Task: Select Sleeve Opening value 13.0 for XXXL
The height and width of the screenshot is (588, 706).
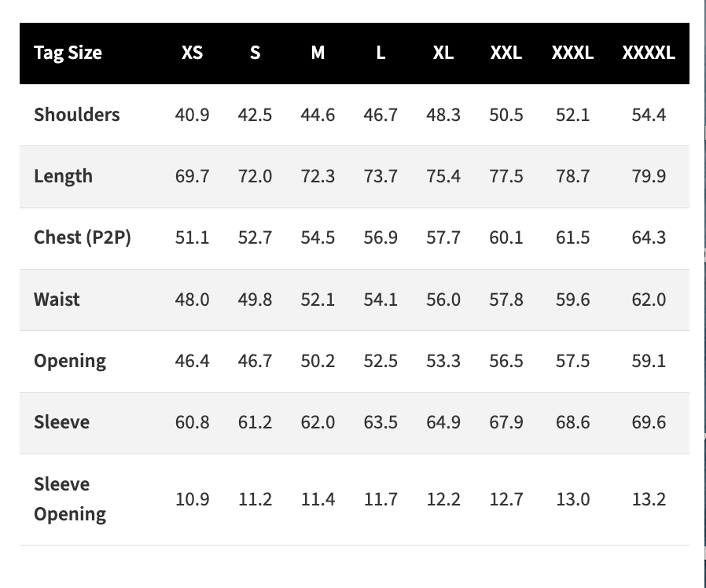Action: [572, 499]
